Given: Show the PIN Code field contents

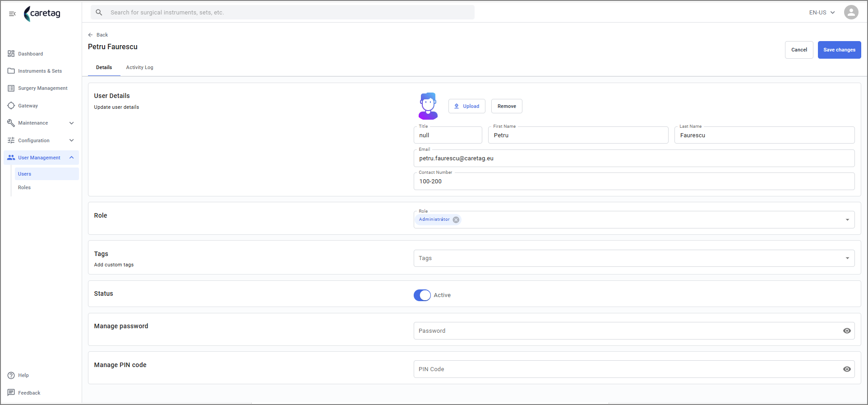Looking at the screenshot, I should tap(847, 369).
